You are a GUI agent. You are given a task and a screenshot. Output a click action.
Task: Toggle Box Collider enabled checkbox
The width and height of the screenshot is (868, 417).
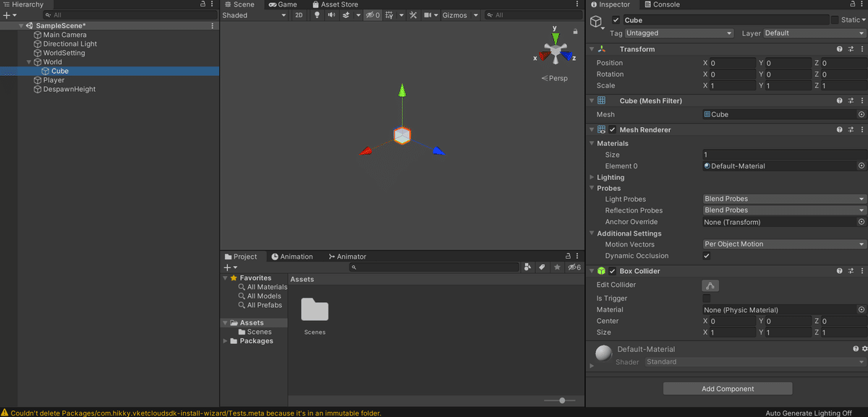613,272
